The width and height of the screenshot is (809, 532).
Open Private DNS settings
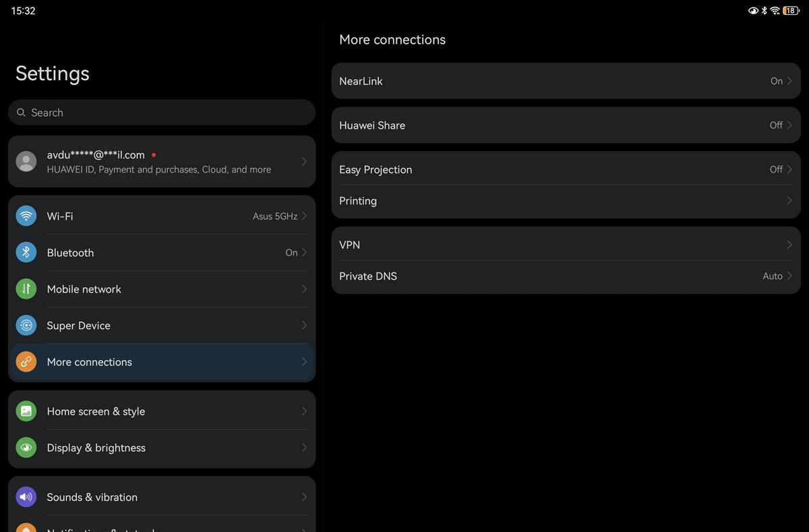[566, 276]
